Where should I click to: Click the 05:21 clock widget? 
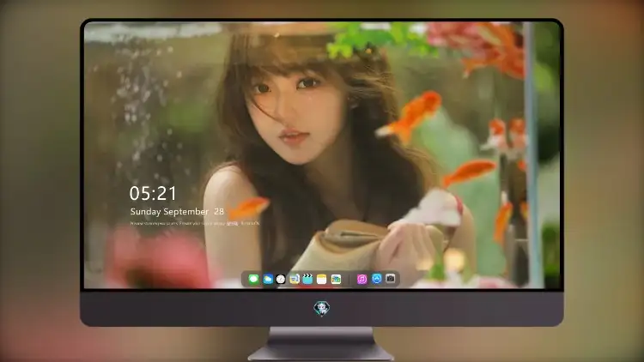(153, 193)
